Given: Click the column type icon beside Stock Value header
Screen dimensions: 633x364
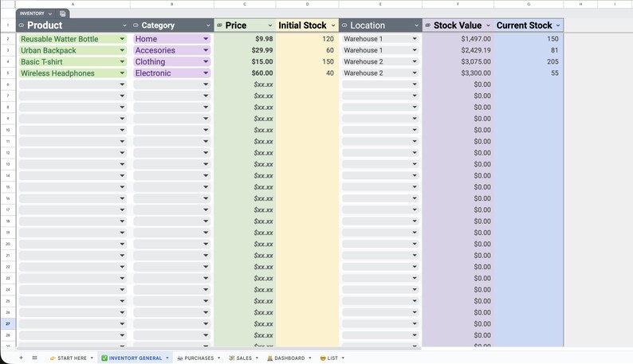Looking at the screenshot, I should tap(428, 25).
